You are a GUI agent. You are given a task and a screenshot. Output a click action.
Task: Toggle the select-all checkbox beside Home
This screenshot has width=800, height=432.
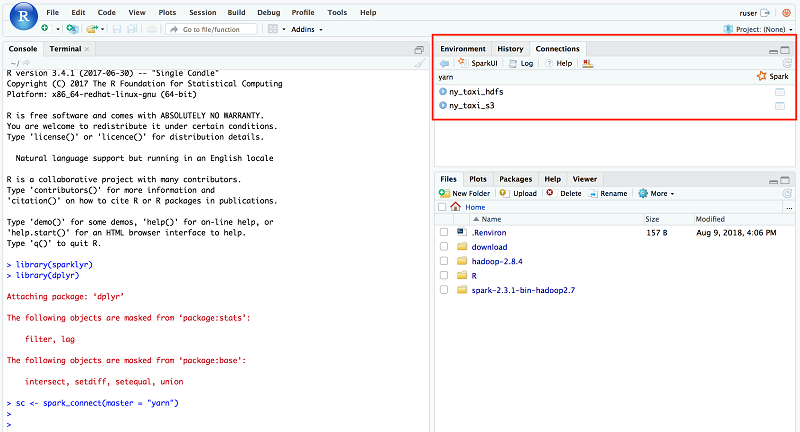(x=442, y=207)
